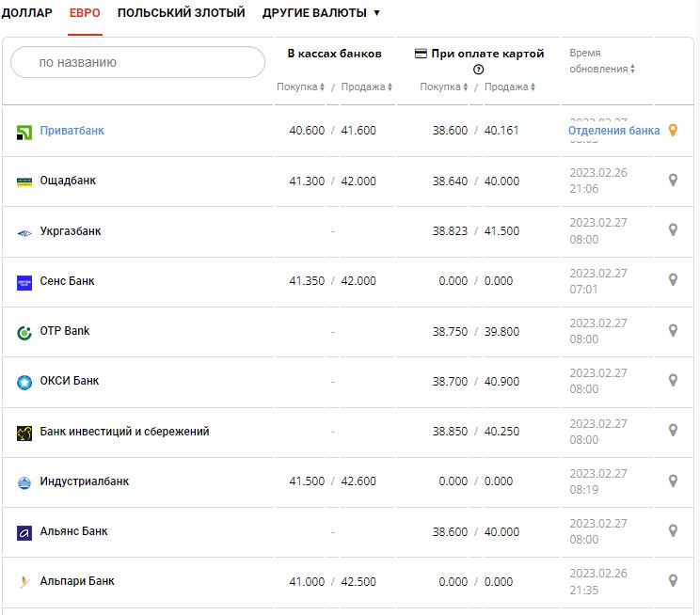Image resolution: width=700 pixels, height=615 pixels.
Task: Sort by Время обновления column
Action: click(602, 69)
